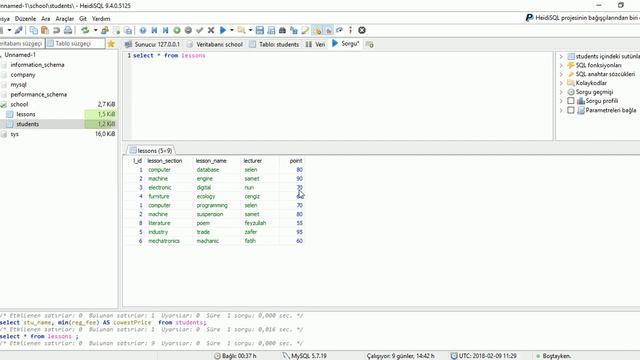Run the query with blue play icon

(223, 30)
